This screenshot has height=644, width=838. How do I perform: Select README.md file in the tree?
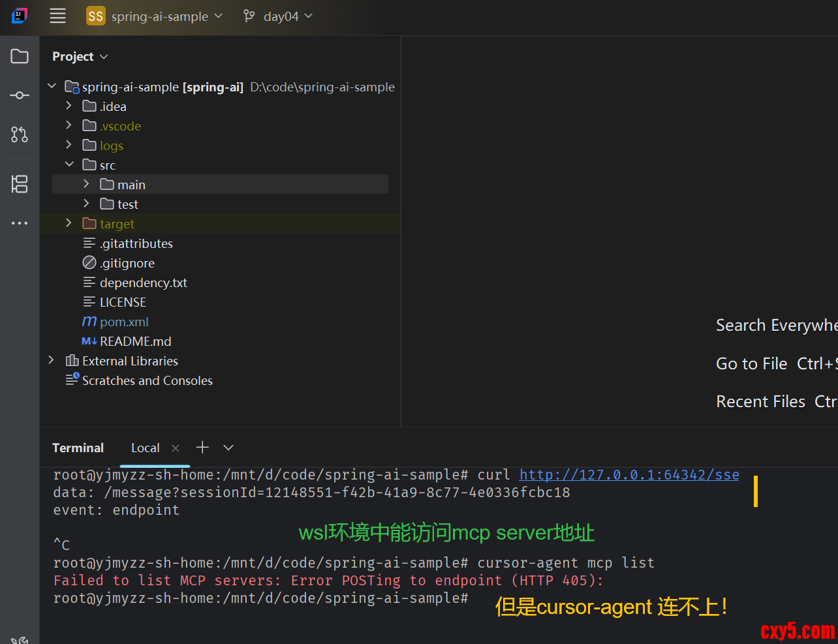click(x=135, y=341)
